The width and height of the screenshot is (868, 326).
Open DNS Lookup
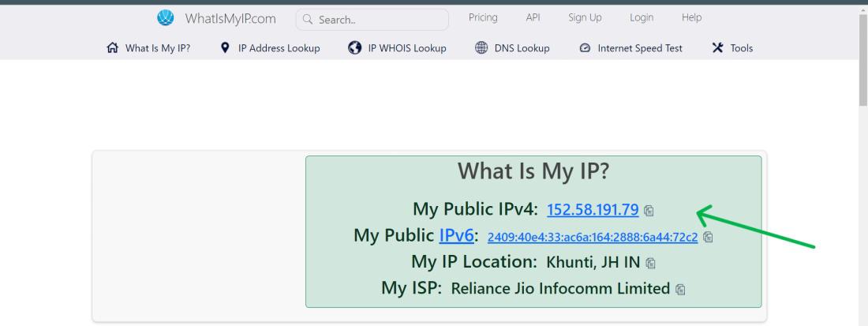click(x=522, y=48)
